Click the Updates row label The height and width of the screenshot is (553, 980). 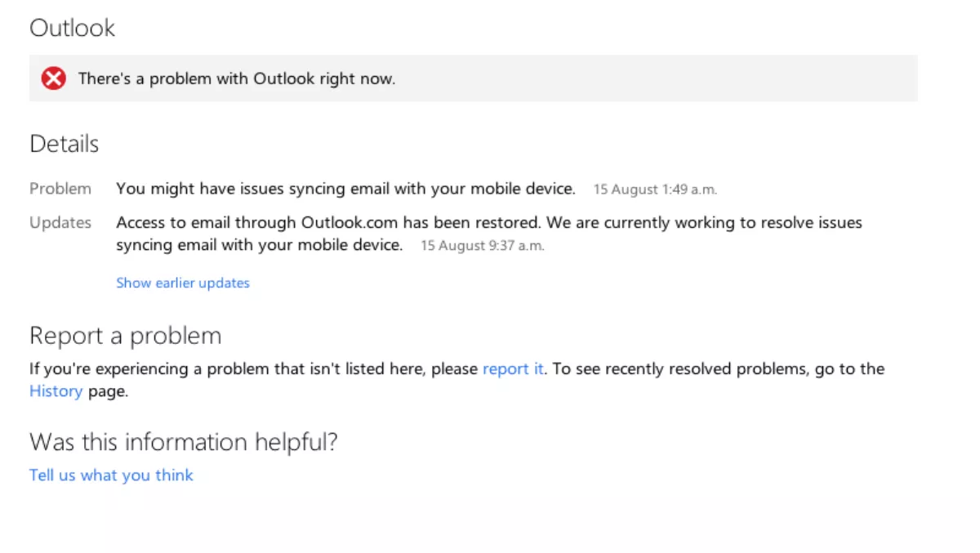(60, 222)
